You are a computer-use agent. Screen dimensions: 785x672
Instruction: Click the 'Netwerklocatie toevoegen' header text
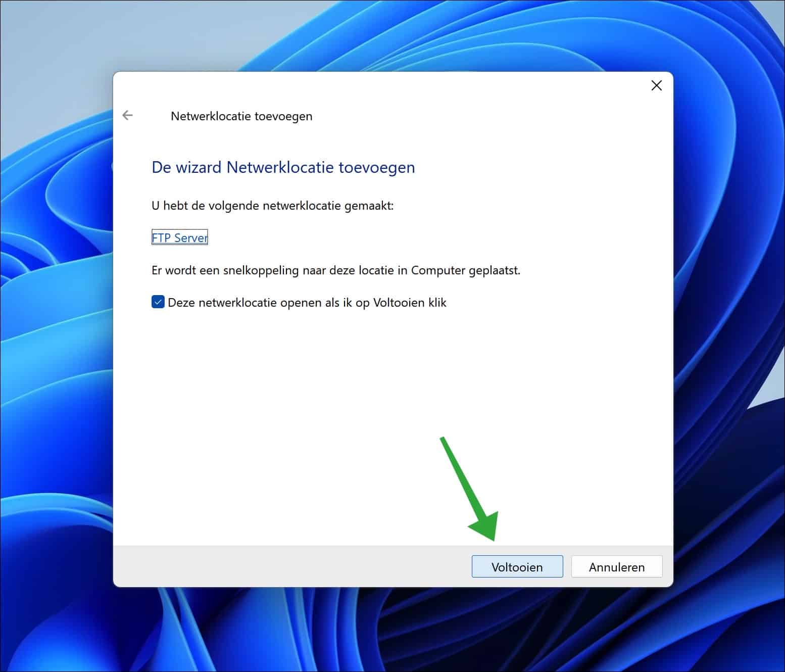(x=241, y=116)
